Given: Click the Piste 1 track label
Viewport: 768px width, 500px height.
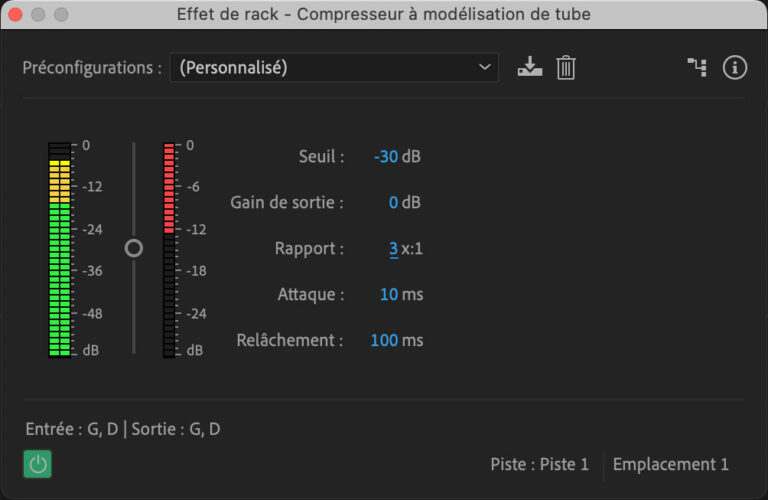Looking at the screenshot, I should (539, 464).
